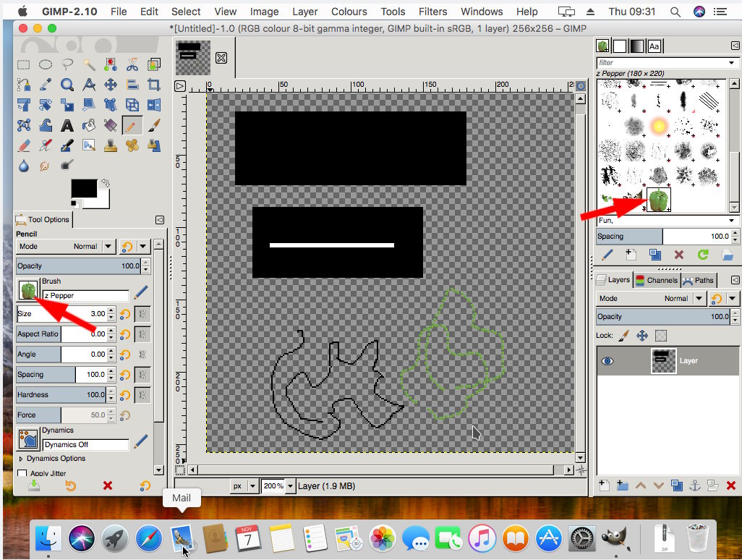Image resolution: width=742 pixels, height=560 pixels.
Task: Adjust the Hardness slider
Action: point(61,395)
